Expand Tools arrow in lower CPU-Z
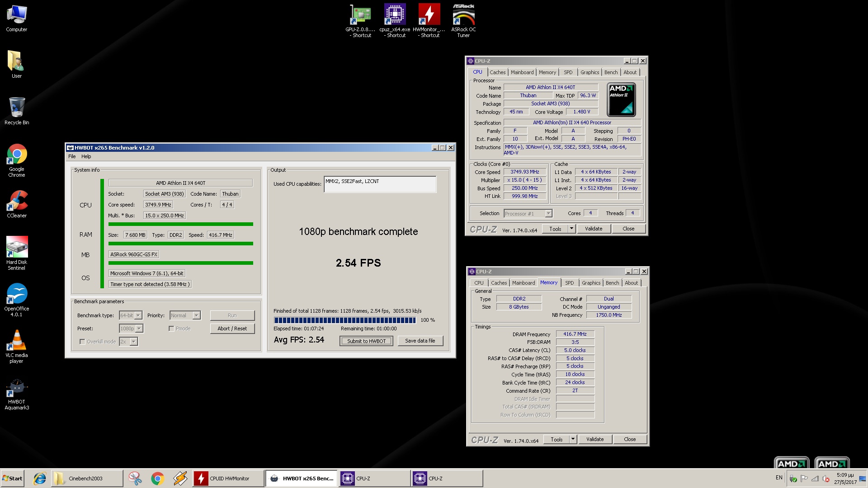The image size is (868, 488). click(x=573, y=439)
